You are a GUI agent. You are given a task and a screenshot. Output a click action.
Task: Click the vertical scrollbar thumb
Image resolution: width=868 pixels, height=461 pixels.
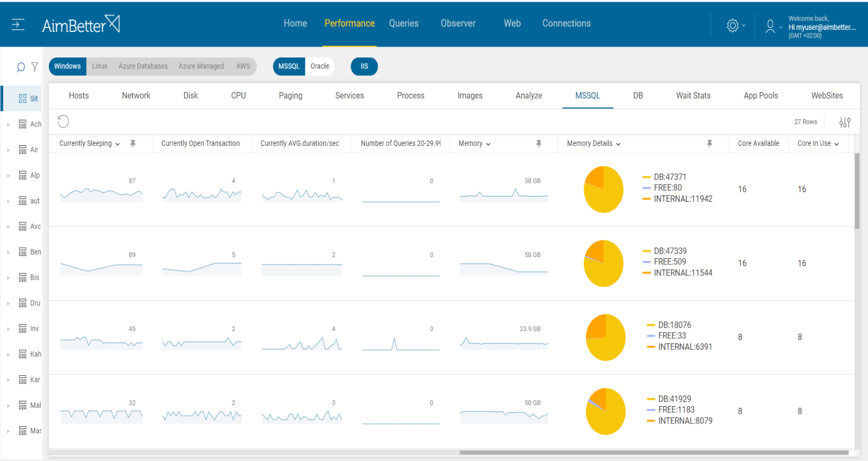pos(857,191)
